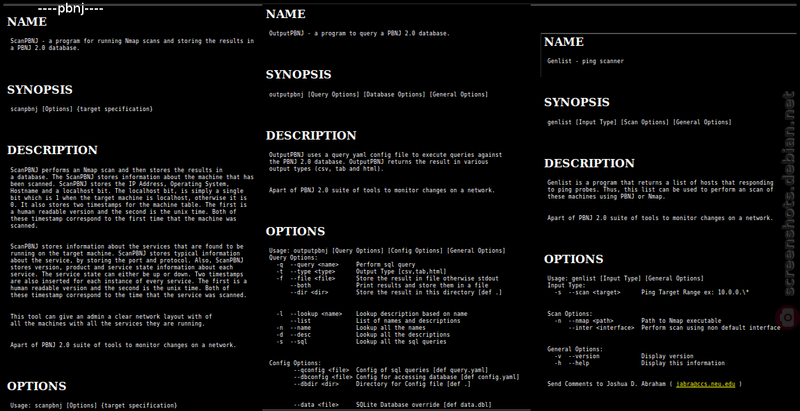
Task: Click the '-l --lookup <name>' option row
Action: pyautogui.click(x=371, y=314)
